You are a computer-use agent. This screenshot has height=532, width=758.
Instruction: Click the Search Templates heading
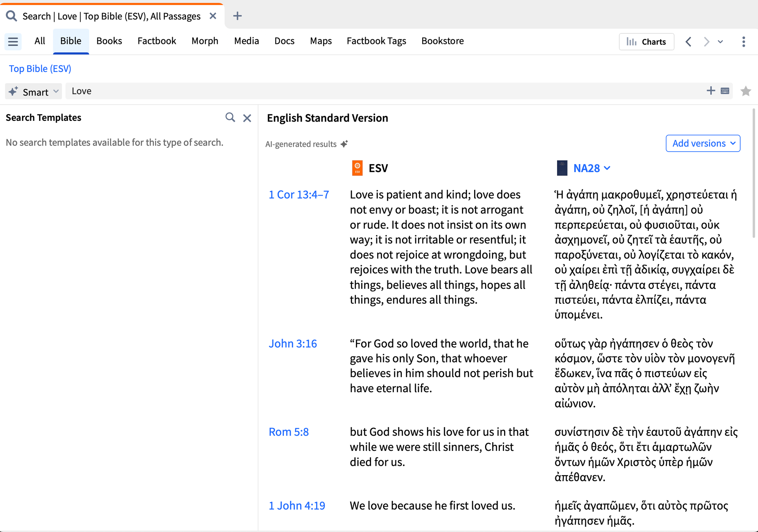[44, 117]
